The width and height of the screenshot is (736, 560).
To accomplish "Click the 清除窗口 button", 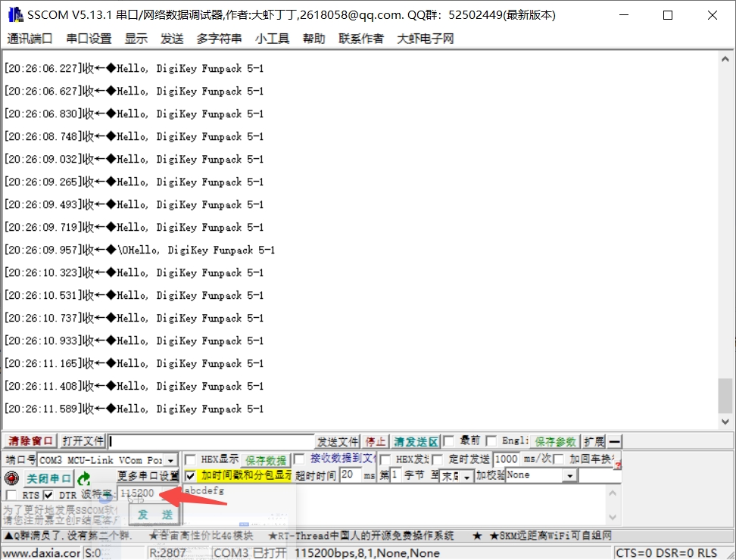I will (x=30, y=441).
